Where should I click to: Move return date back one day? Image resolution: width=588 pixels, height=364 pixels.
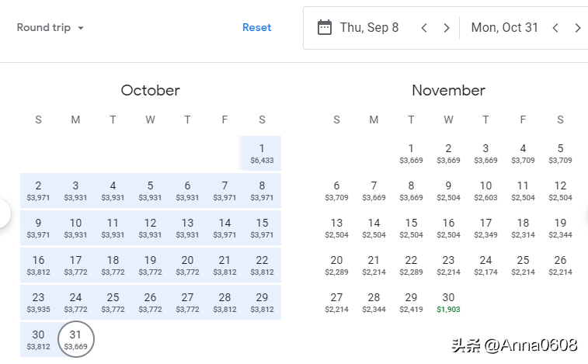coord(555,28)
